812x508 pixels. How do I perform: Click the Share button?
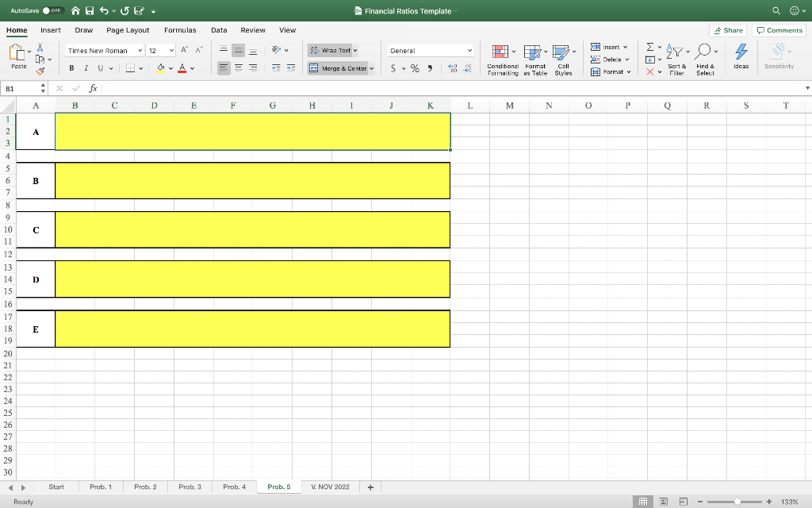pyautogui.click(x=727, y=29)
